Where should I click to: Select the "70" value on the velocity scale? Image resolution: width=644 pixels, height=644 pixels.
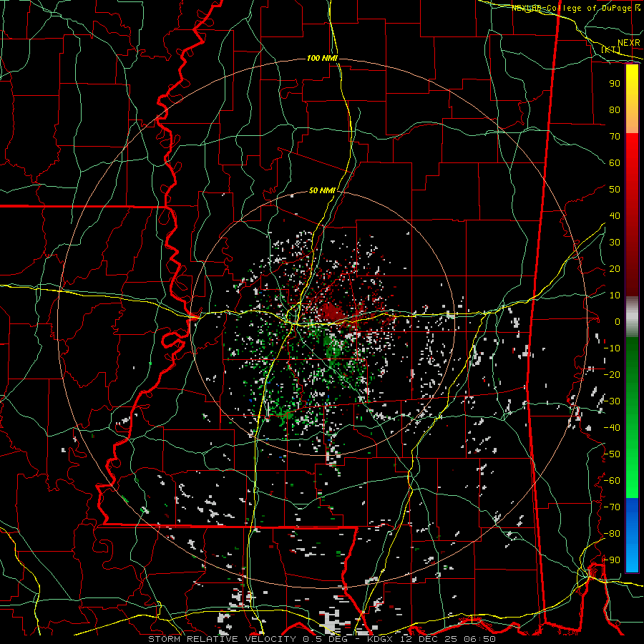coord(615,137)
